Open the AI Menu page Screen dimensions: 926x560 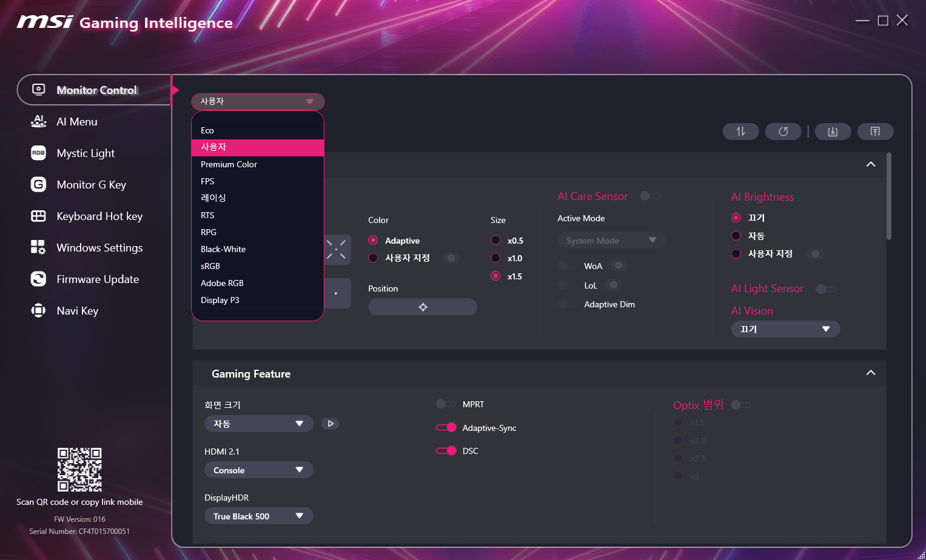pyautogui.click(x=76, y=122)
